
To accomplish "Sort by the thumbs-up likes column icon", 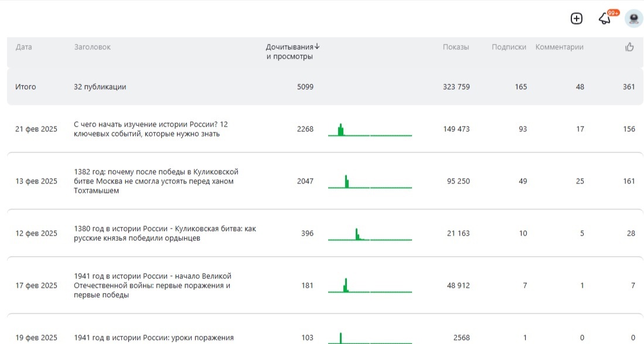I will [x=629, y=47].
